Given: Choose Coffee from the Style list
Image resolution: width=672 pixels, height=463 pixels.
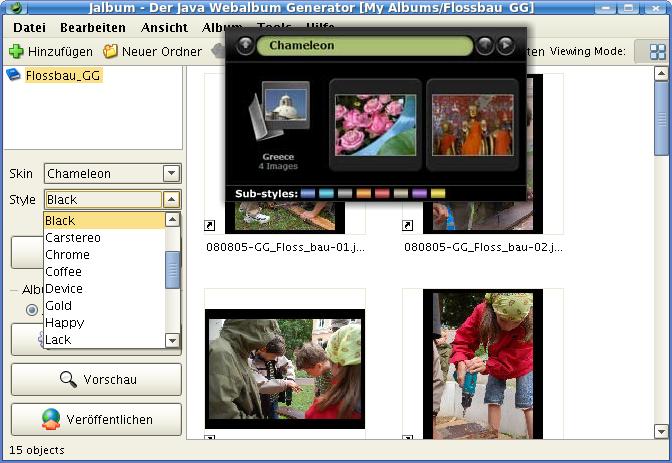Looking at the screenshot, I should point(64,272).
